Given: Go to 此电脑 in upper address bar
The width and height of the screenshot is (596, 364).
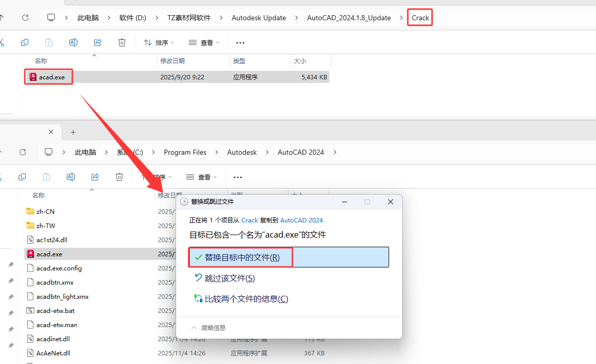Looking at the screenshot, I should 88,18.
